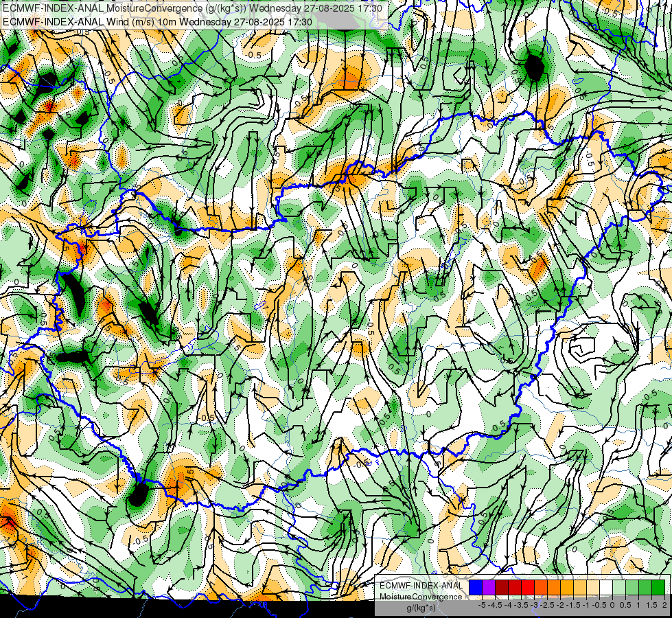Click the dark maroon legend swatch
This screenshot has height=618, width=672.
502,588
